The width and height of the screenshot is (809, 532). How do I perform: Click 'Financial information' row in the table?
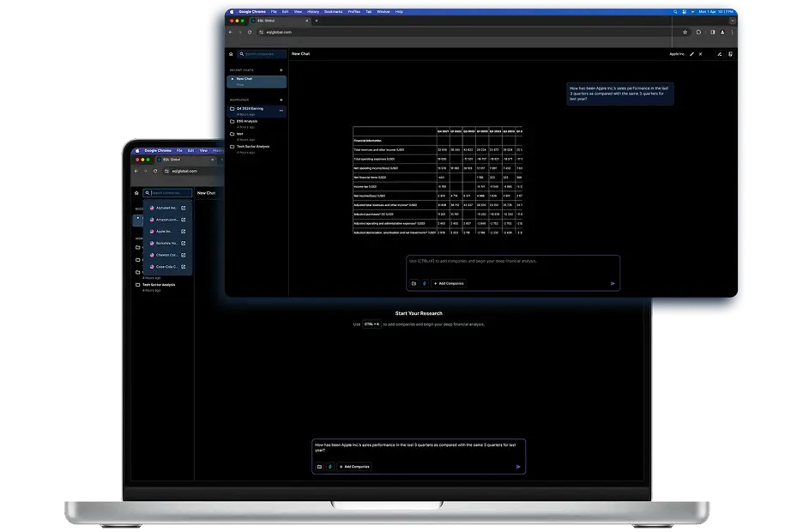[x=438, y=141]
